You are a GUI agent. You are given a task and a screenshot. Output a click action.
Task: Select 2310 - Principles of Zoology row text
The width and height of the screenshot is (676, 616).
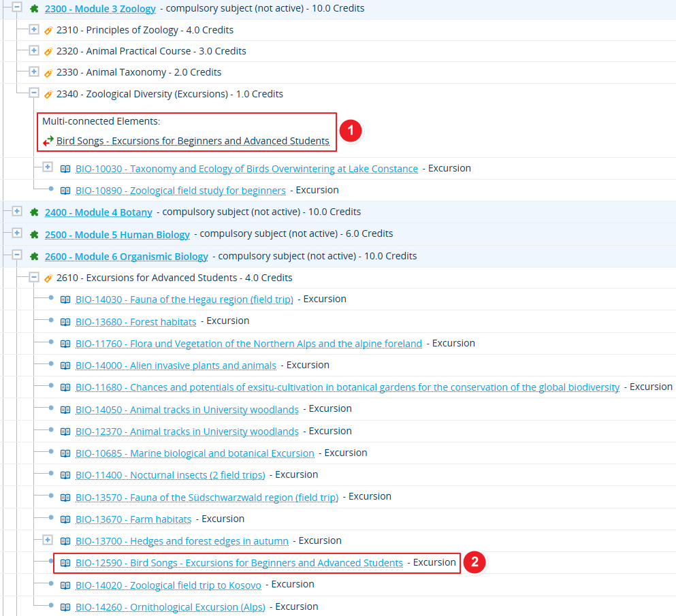click(145, 30)
